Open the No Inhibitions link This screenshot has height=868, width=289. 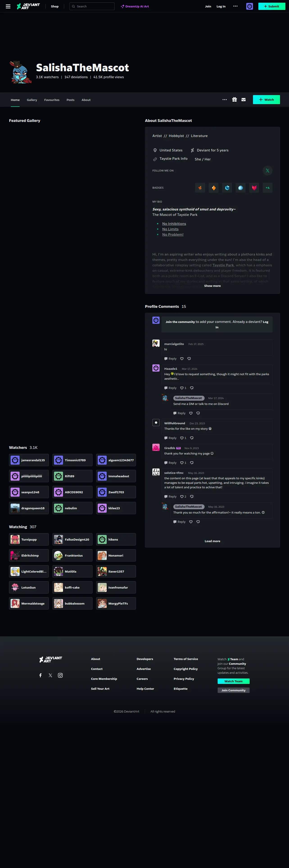(174, 224)
